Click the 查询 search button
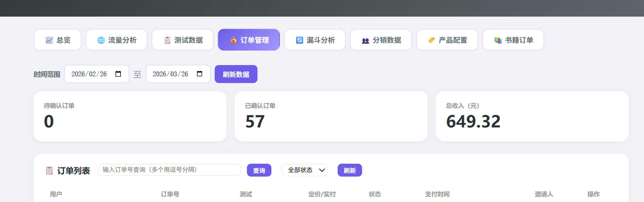The height and width of the screenshot is (202, 644). (x=259, y=170)
